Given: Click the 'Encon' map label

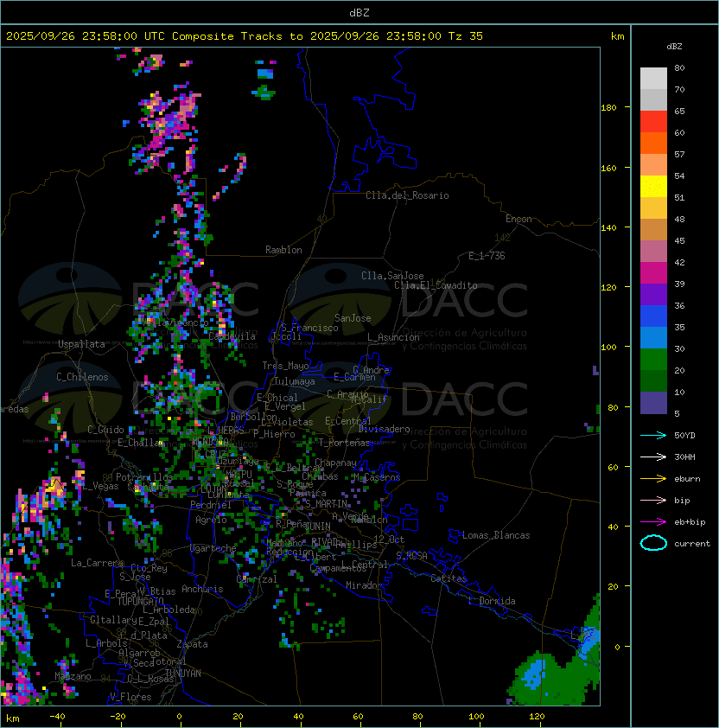Looking at the screenshot, I should pos(519,219).
